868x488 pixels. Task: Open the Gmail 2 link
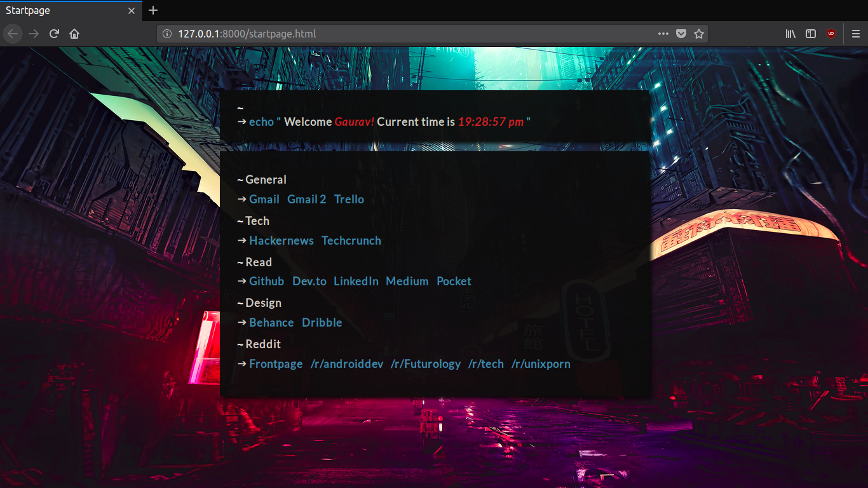(307, 200)
